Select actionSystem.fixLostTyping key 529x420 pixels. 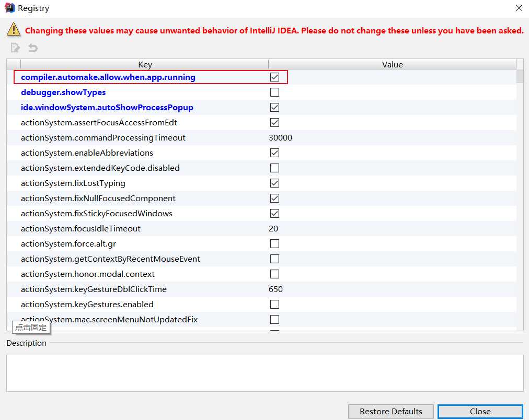[x=73, y=183]
